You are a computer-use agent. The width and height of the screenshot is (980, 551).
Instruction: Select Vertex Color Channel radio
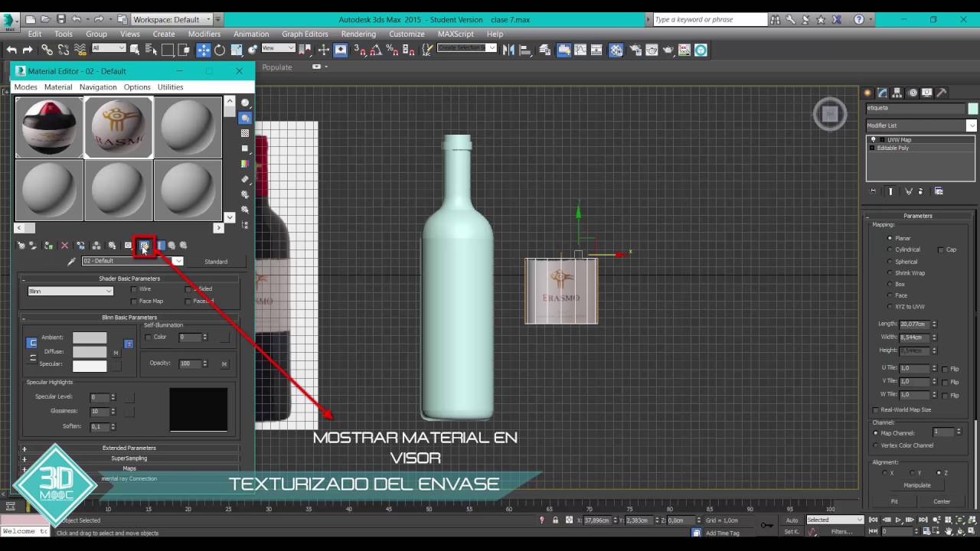[876, 445]
